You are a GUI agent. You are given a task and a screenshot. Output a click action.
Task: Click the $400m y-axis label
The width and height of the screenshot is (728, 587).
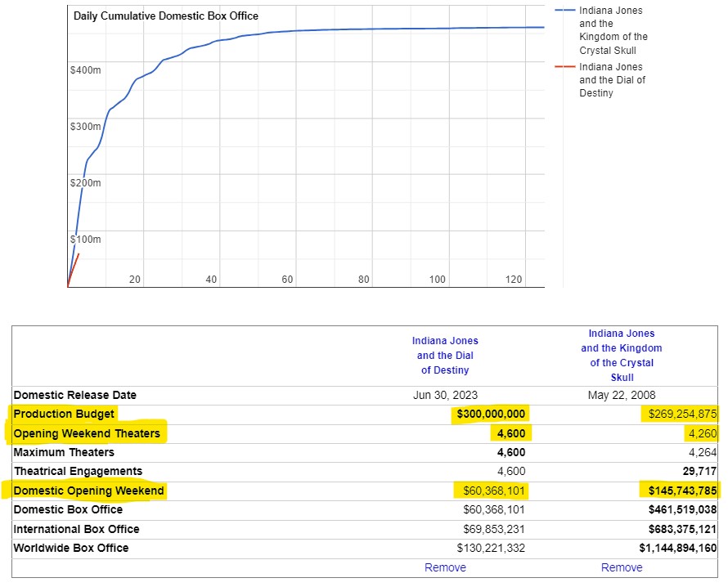pos(86,70)
